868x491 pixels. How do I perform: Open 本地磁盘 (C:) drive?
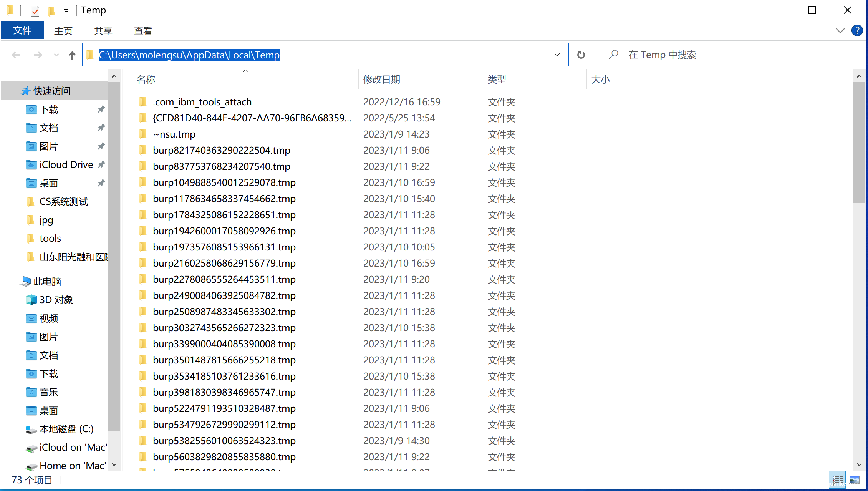point(66,429)
